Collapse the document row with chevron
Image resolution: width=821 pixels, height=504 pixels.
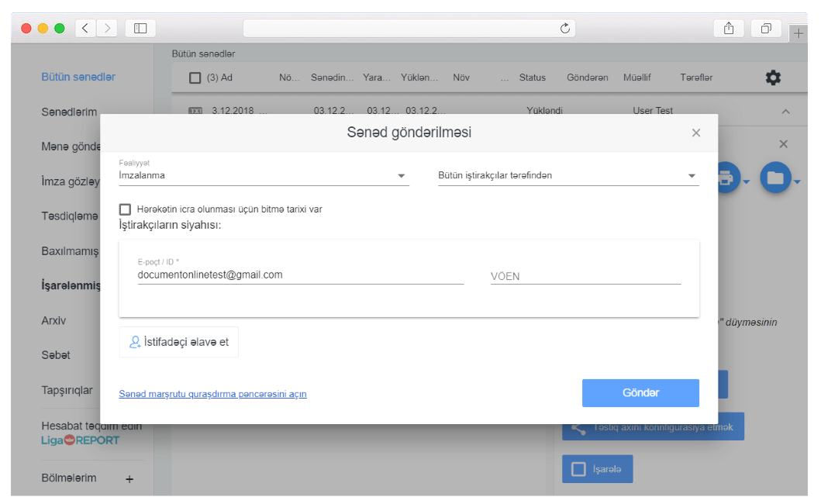(785, 112)
